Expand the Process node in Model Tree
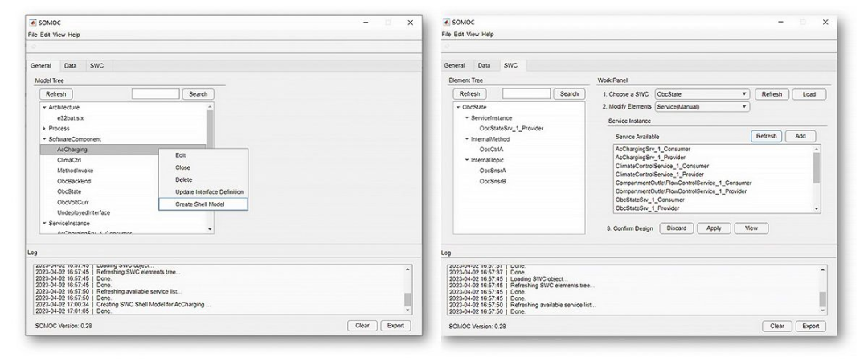 coord(45,129)
